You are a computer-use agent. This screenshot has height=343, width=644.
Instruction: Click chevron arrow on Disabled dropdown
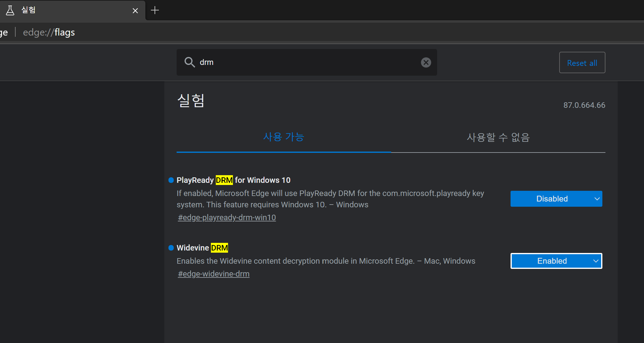pos(597,199)
